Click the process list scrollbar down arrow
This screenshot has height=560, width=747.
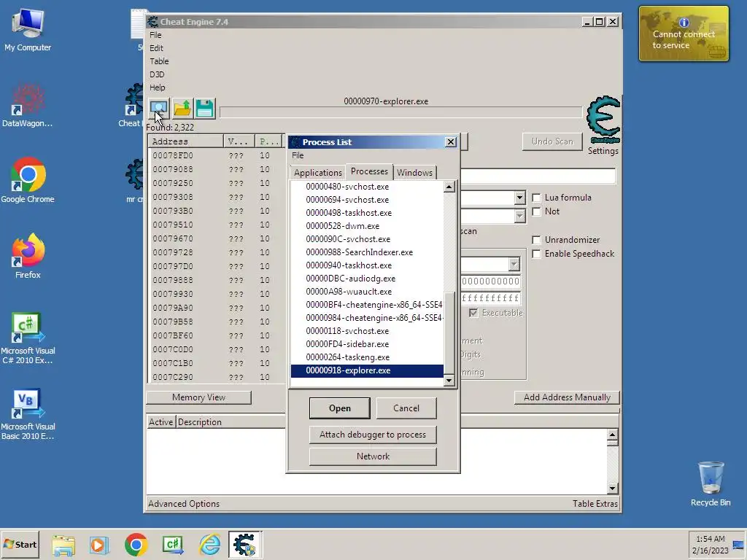tap(449, 380)
